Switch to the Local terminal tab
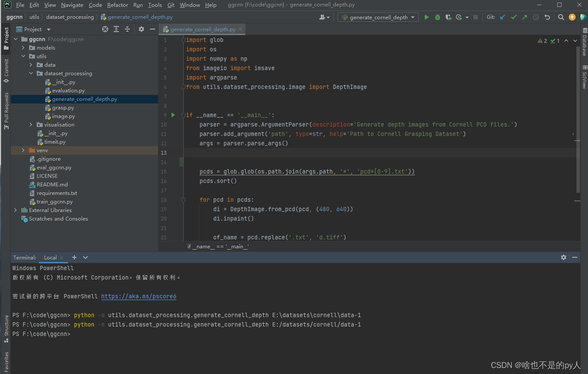588x374 pixels. pos(50,257)
